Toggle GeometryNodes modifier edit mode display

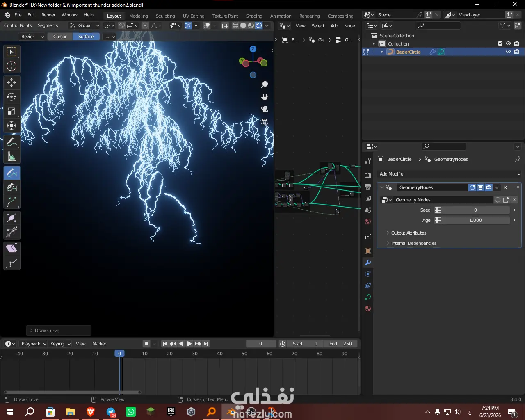tap(472, 187)
